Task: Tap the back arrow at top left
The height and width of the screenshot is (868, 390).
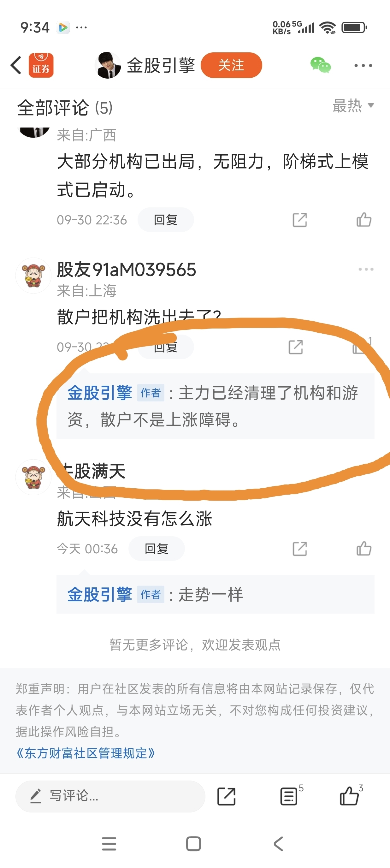Action: tap(16, 65)
